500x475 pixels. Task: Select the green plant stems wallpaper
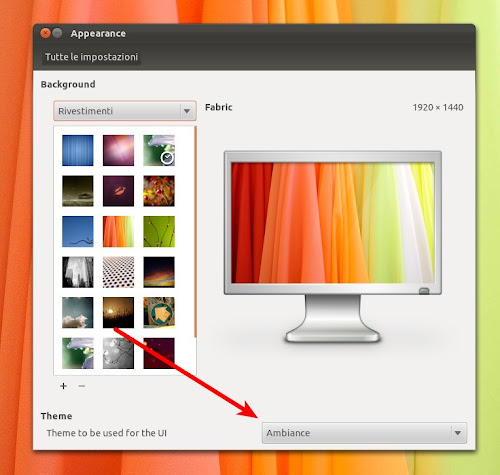(159, 232)
